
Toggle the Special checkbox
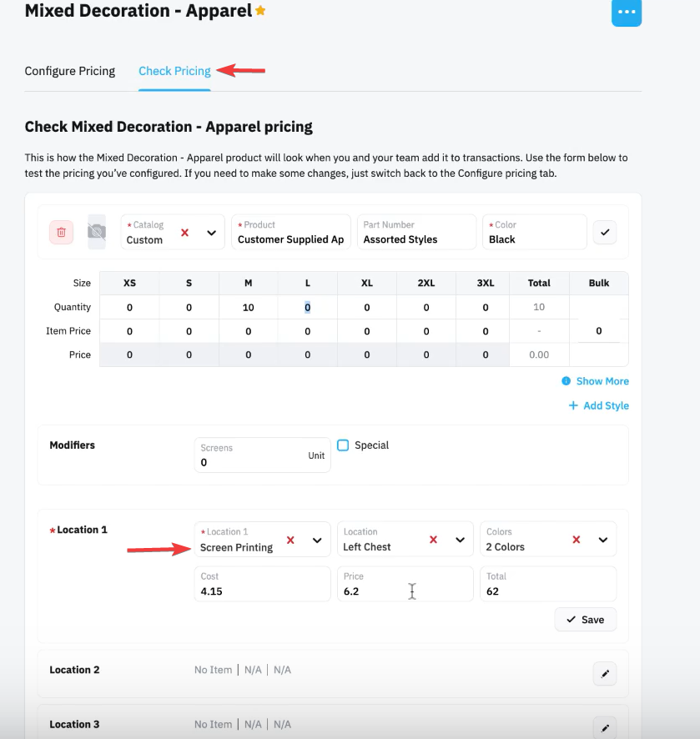point(343,445)
